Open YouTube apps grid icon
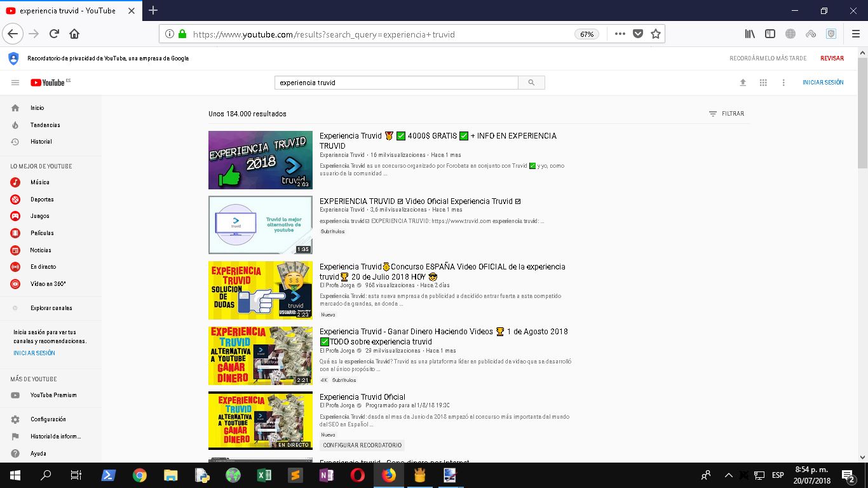The image size is (868, 488). click(x=763, y=83)
